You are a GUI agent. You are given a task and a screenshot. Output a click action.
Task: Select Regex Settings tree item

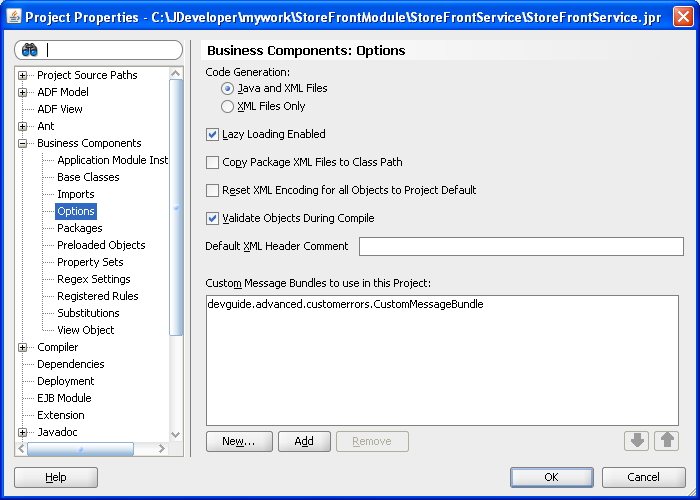[x=93, y=279]
